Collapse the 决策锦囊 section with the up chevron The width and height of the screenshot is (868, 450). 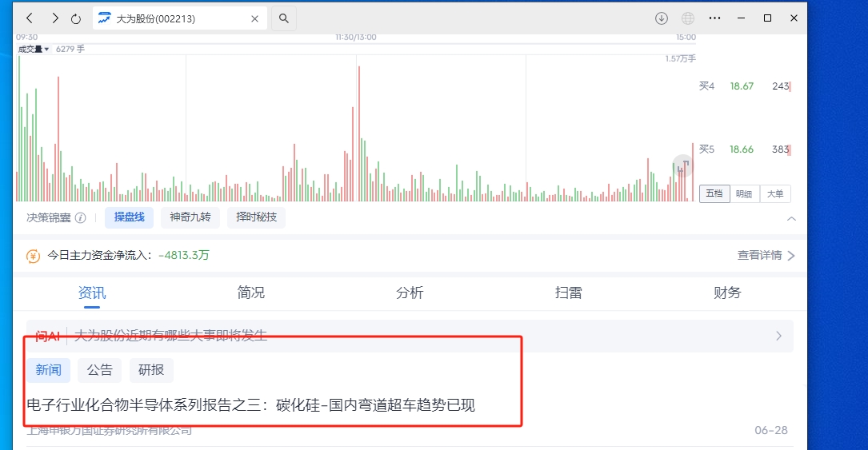pos(792,219)
